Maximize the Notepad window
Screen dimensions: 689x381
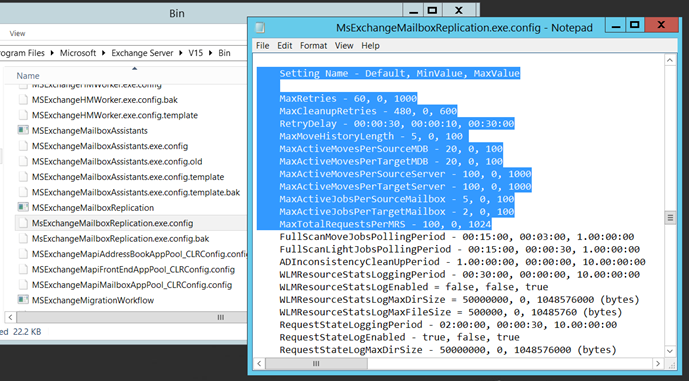point(635,25)
